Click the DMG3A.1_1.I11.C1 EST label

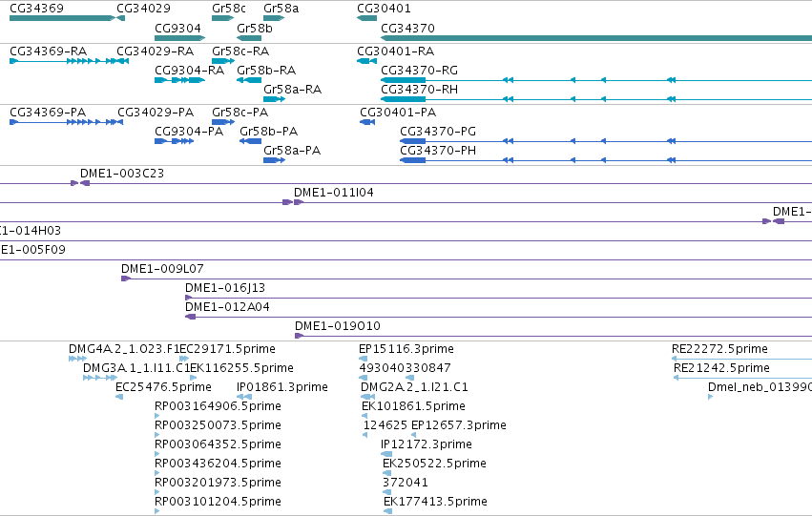click(x=136, y=368)
